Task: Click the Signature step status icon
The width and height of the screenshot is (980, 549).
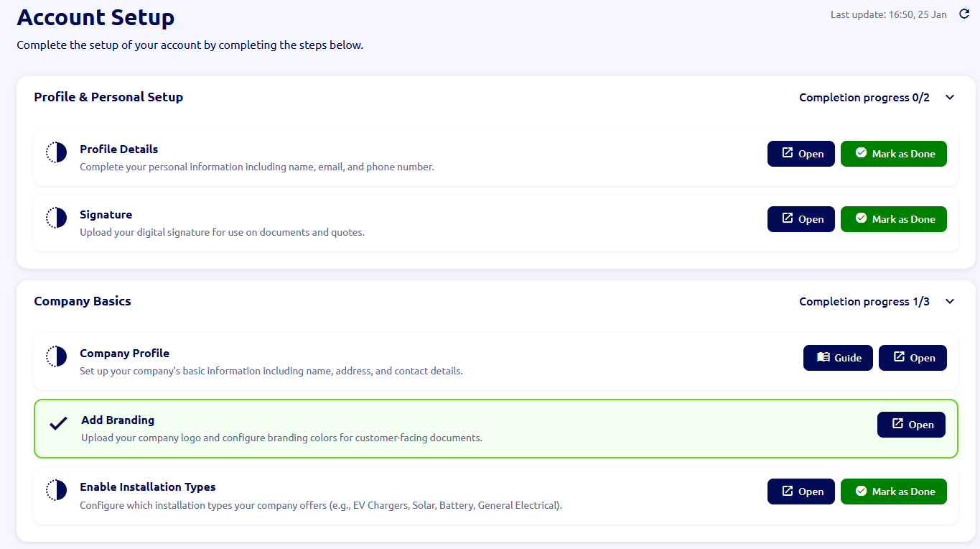Action: click(56, 218)
